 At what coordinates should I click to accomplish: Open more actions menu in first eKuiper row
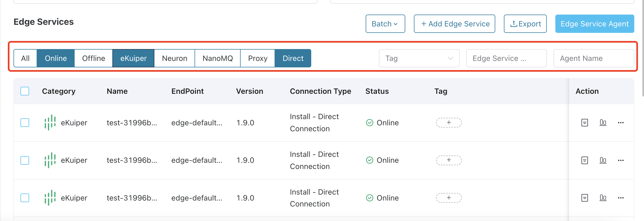[621, 123]
